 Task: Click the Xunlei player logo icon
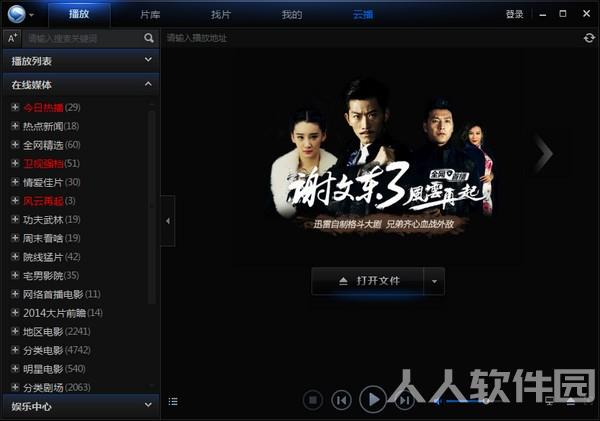pyautogui.click(x=16, y=15)
